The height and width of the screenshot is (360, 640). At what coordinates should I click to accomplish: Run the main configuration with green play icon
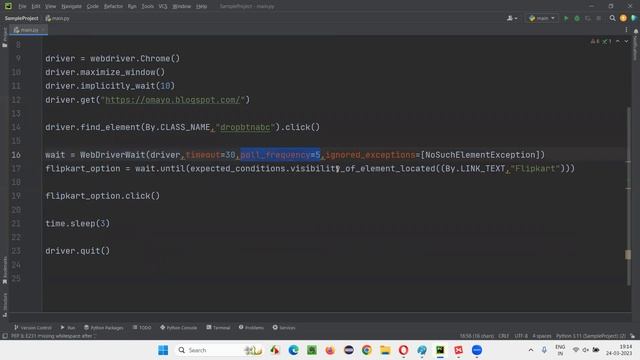pyautogui.click(x=566, y=18)
